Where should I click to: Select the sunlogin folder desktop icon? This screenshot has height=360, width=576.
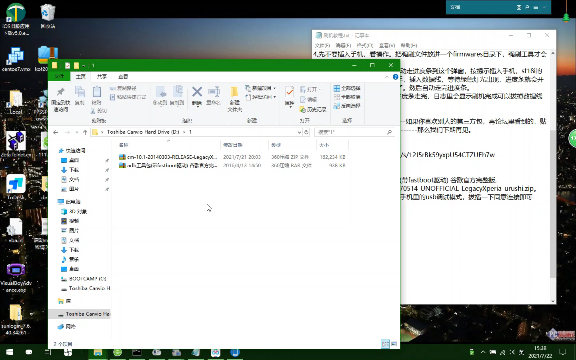pyautogui.click(x=15, y=320)
